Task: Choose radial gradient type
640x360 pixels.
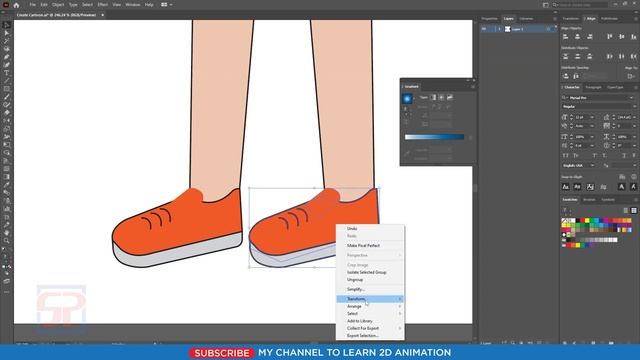Action: pyautogui.click(x=441, y=97)
